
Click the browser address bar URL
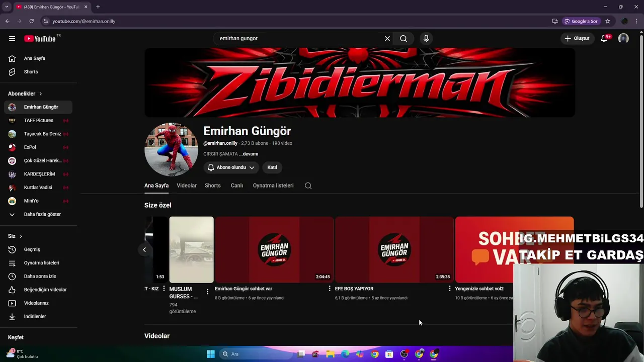click(84, 21)
